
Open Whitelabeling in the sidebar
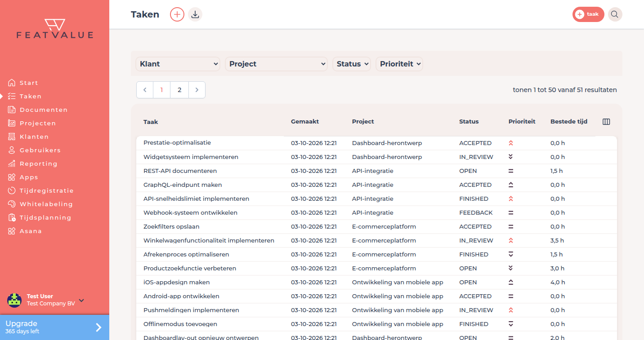pyautogui.click(x=40, y=204)
